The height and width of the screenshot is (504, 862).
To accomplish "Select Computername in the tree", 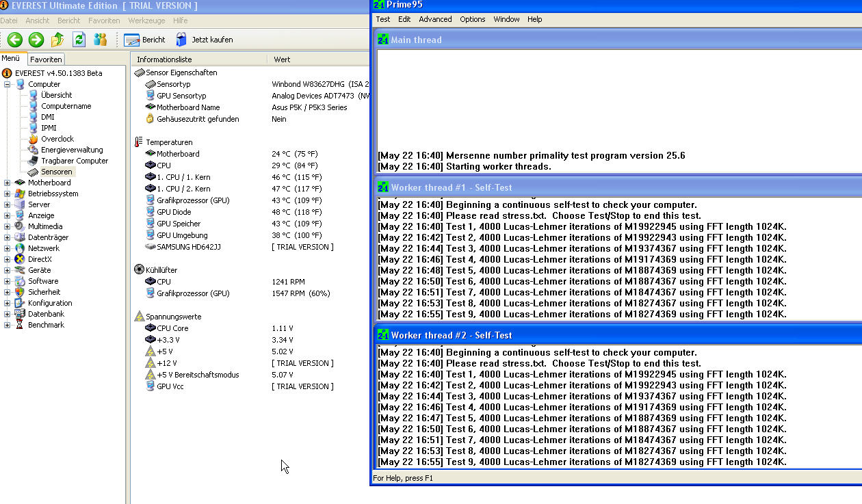I will point(66,106).
